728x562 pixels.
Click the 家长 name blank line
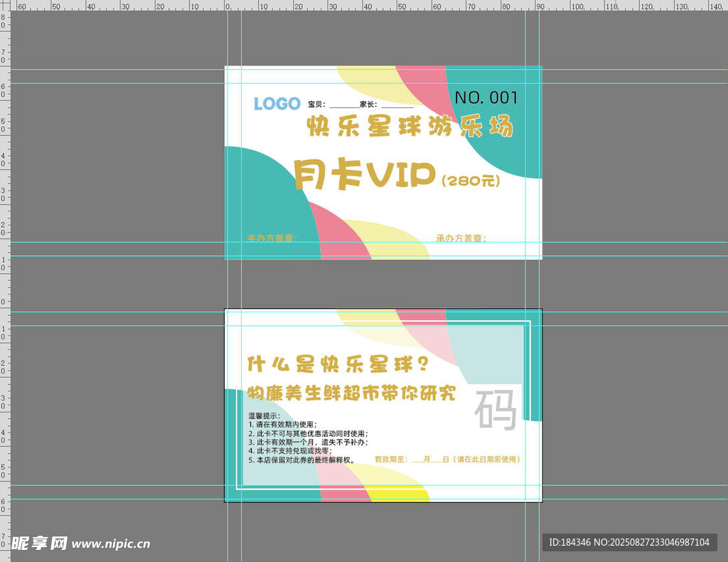coord(396,105)
